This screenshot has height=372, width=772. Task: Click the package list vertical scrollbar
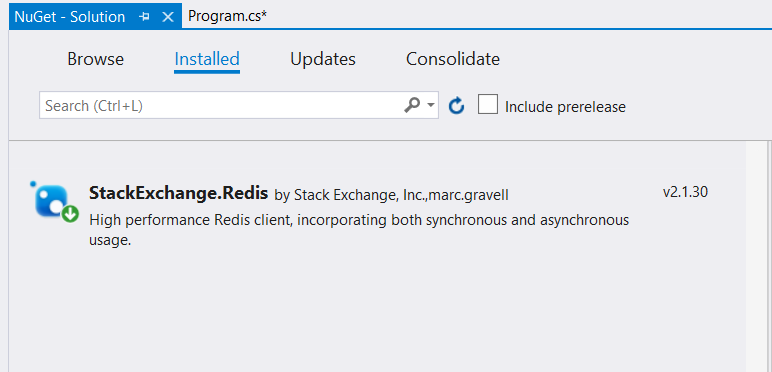point(759,256)
